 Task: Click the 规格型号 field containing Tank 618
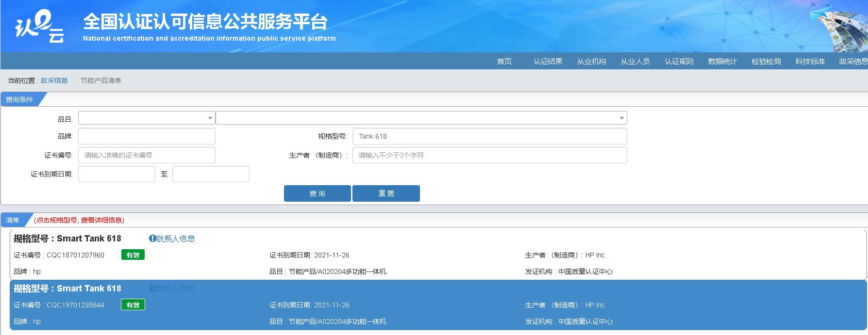coord(490,136)
